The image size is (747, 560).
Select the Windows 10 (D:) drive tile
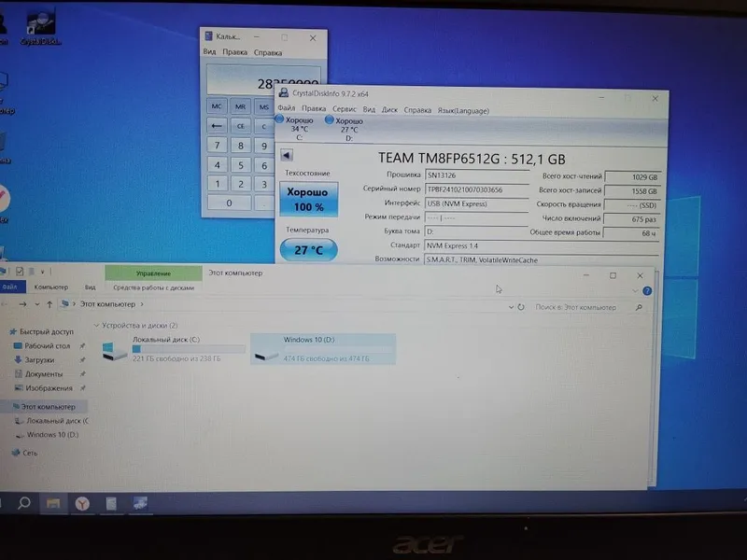click(x=323, y=349)
